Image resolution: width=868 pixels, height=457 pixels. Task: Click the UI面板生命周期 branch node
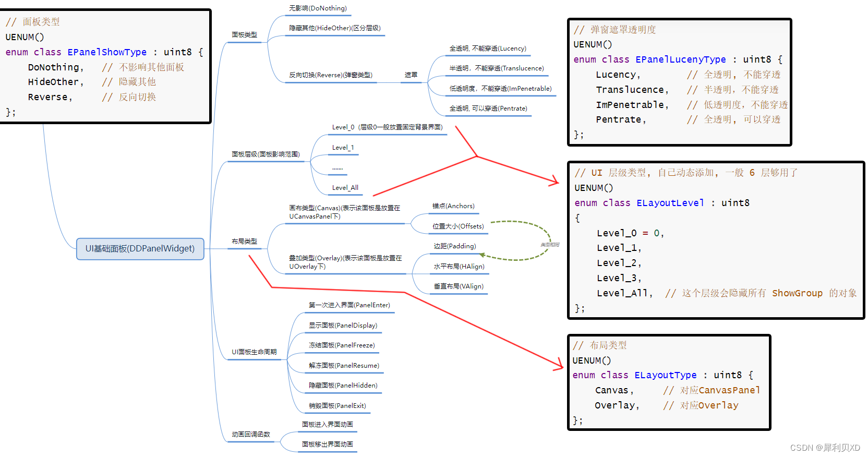click(x=254, y=352)
